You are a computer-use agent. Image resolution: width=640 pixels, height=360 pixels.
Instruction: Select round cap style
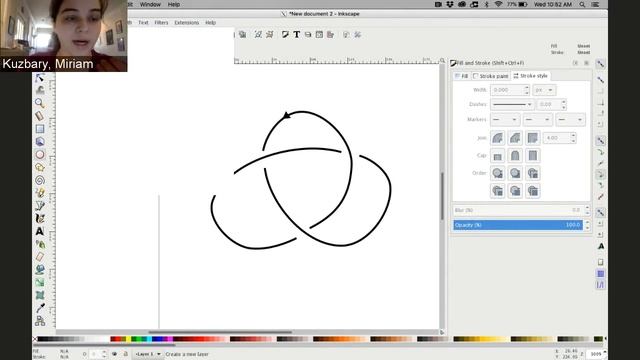[x=515, y=156]
